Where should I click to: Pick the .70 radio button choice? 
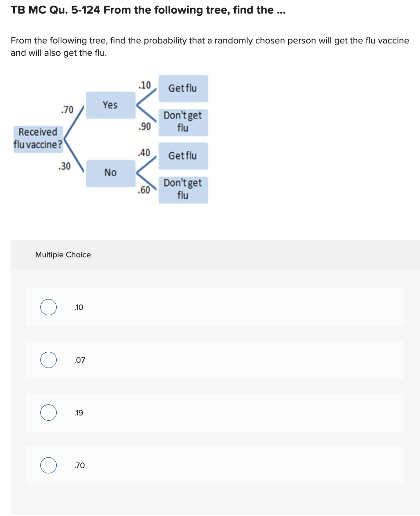click(x=48, y=465)
